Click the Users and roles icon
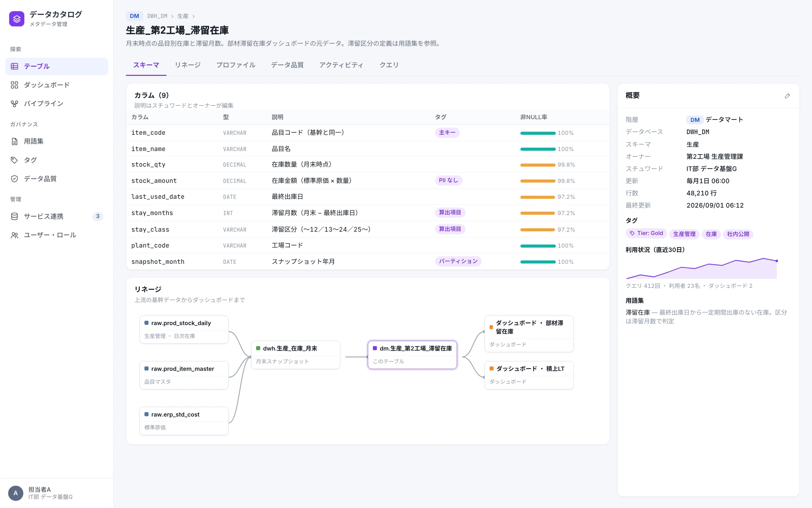This screenshot has width=812, height=508. [15, 235]
